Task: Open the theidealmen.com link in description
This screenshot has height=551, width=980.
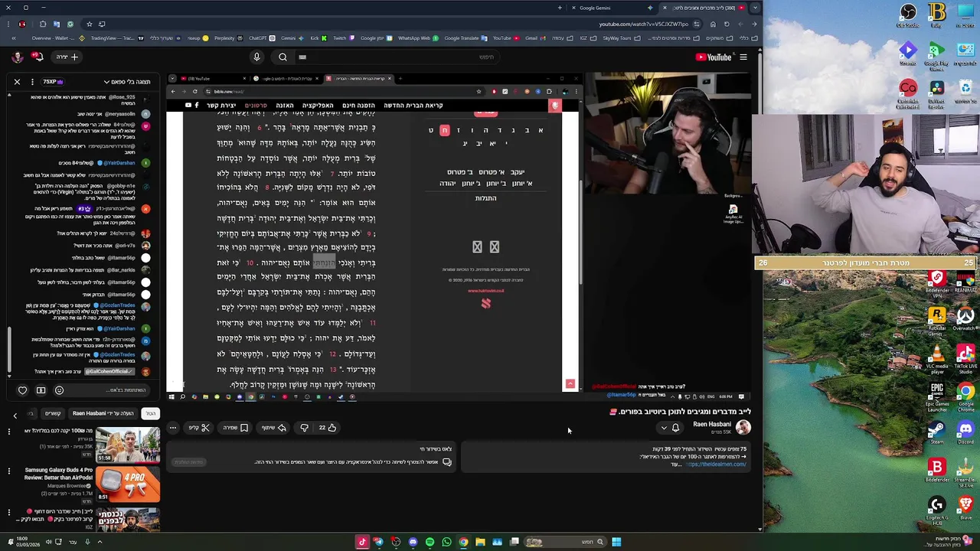Action: pos(717,465)
